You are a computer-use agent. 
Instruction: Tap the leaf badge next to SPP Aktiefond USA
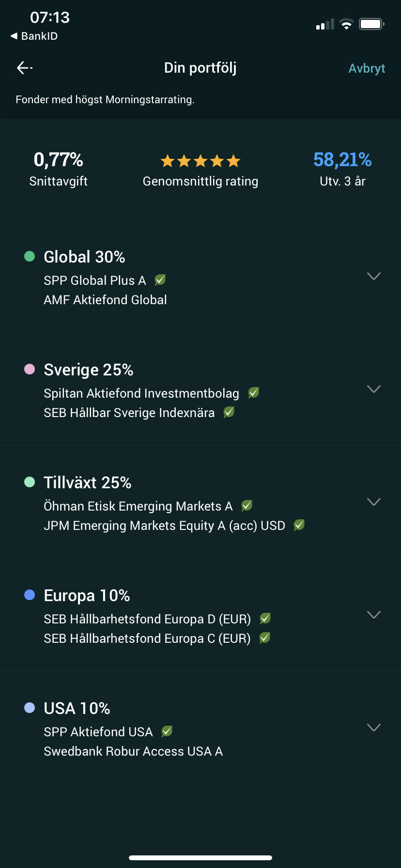click(167, 731)
